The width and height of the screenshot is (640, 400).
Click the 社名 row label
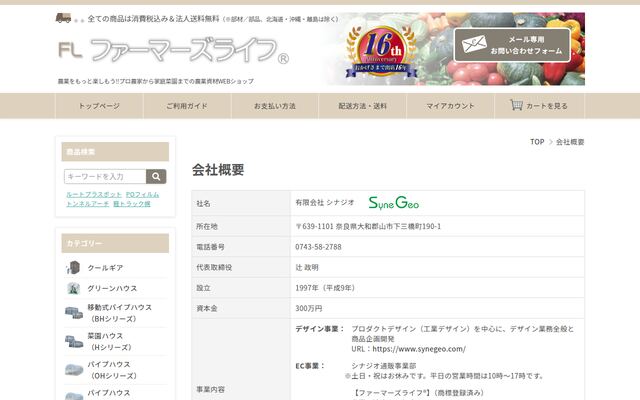coord(203,203)
